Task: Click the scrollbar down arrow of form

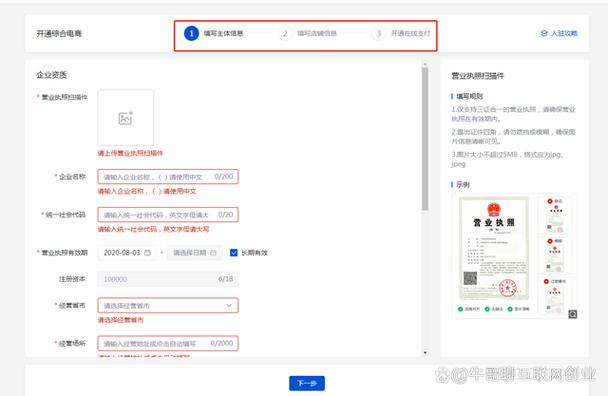Action: 425,353
